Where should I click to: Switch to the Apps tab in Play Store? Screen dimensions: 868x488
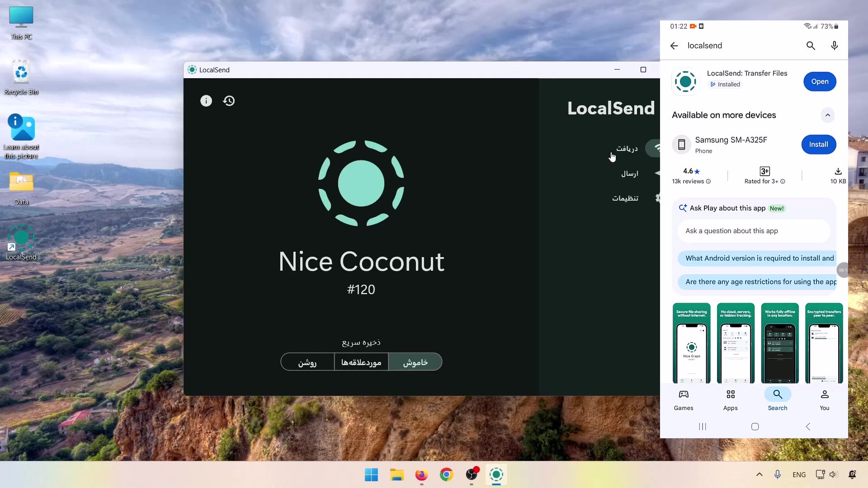click(x=731, y=400)
